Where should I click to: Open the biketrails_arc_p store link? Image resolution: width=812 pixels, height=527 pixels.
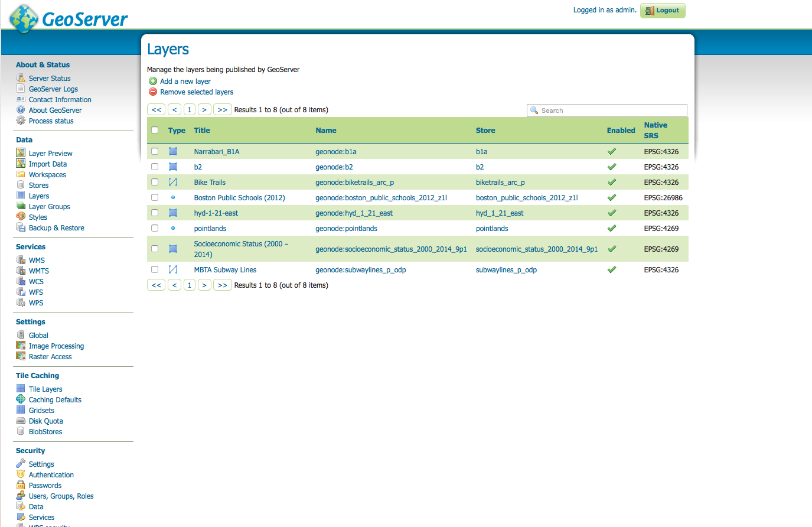point(500,183)
